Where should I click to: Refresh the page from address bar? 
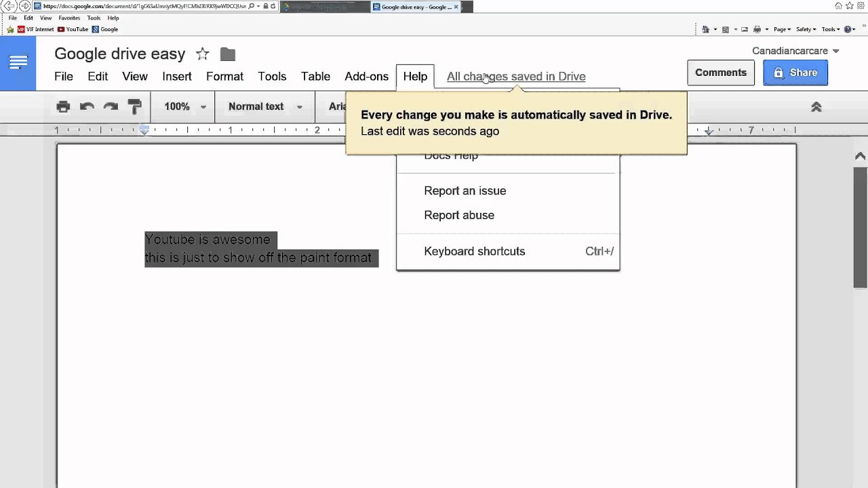click(273, 6)
